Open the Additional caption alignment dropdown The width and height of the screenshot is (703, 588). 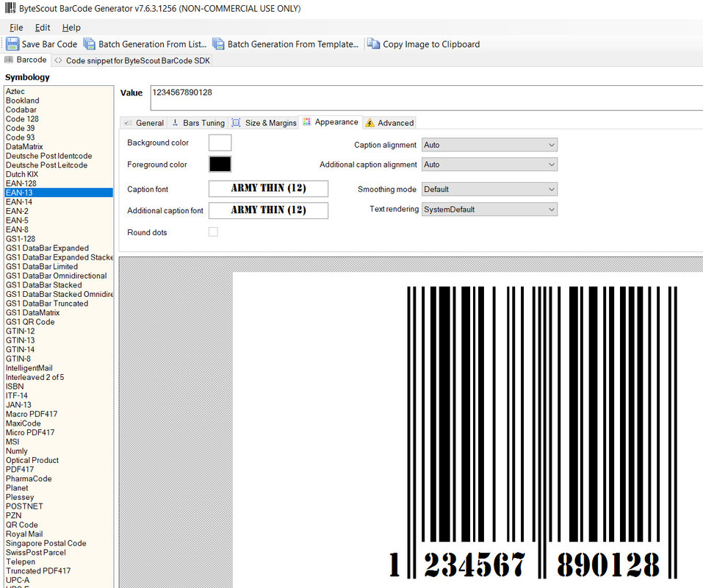(489, 165)
